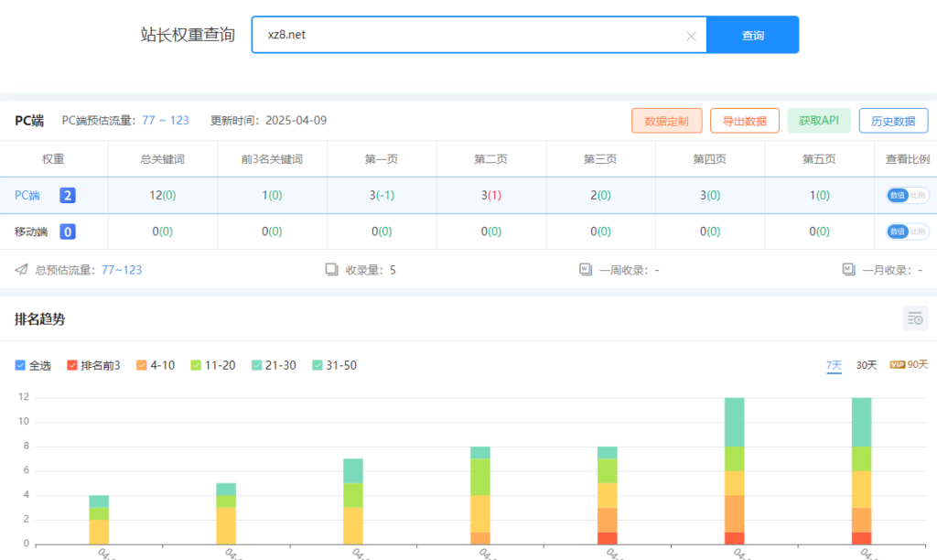Click 前3名关键词 column header
Screen dimensions: 937x560
(x=272, y=159)
